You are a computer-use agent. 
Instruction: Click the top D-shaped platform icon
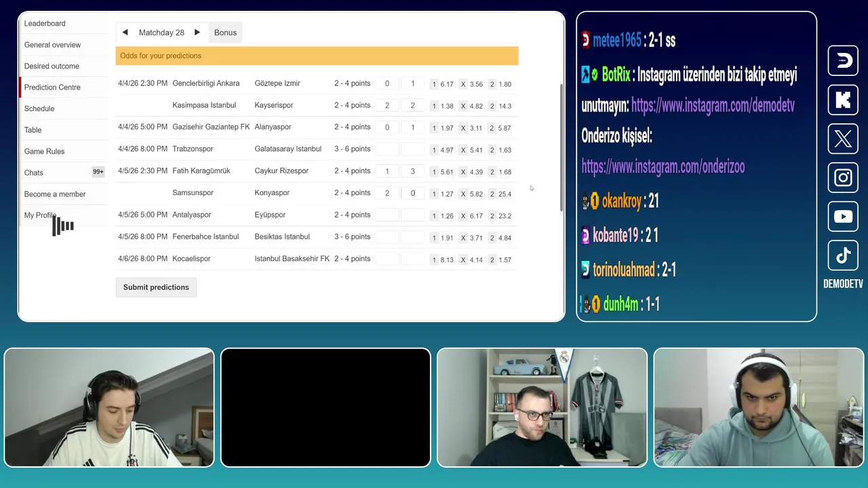coord(843,61)
